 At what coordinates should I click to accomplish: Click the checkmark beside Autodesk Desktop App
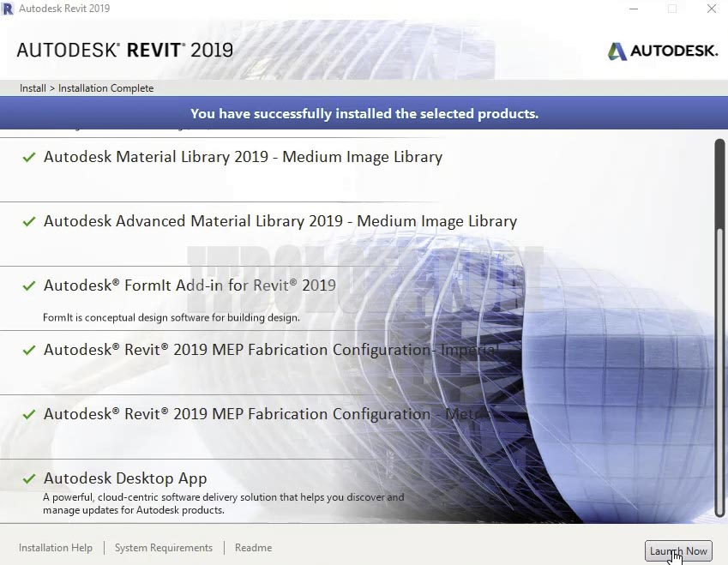point(28,478)
